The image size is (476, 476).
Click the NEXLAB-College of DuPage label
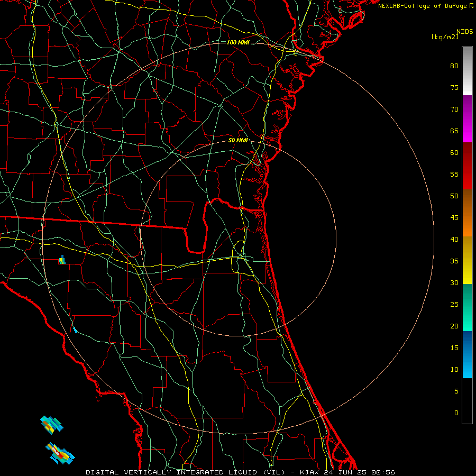422,6
